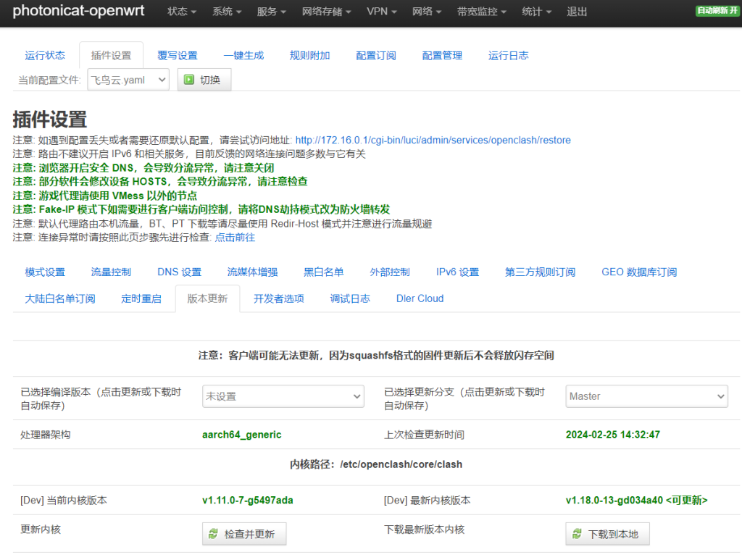Open the VPN menu in navbar
Viewport: 742px width, 560px height.
(x=381, y=12)
